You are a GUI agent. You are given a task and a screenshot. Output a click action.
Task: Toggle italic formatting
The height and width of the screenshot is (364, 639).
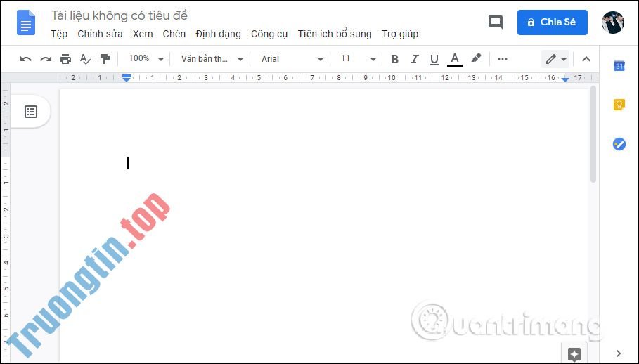tap(415, 60)
